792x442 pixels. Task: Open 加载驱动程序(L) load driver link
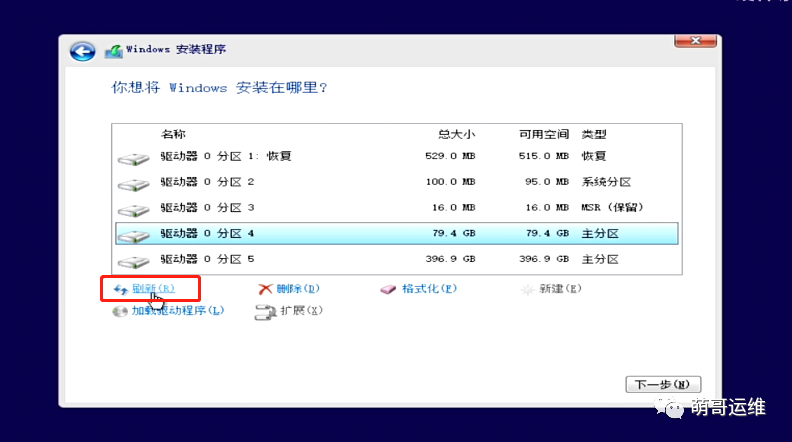click(178, 310)
